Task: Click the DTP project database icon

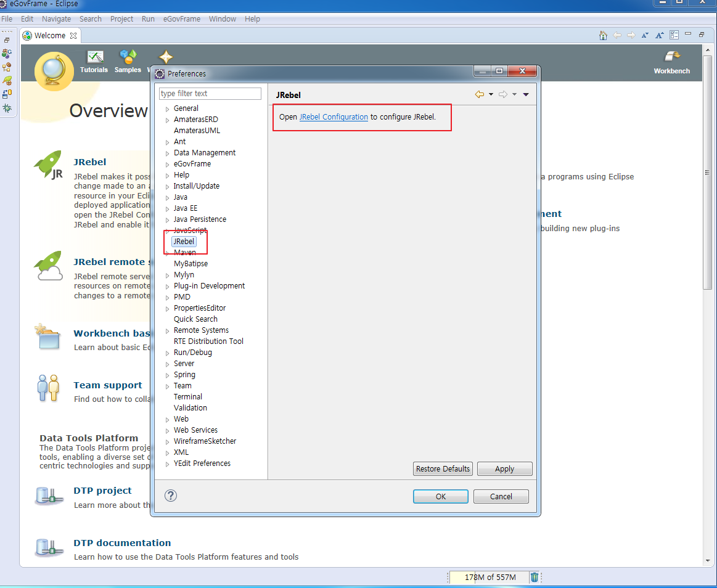Action: [x=49, y=496]
